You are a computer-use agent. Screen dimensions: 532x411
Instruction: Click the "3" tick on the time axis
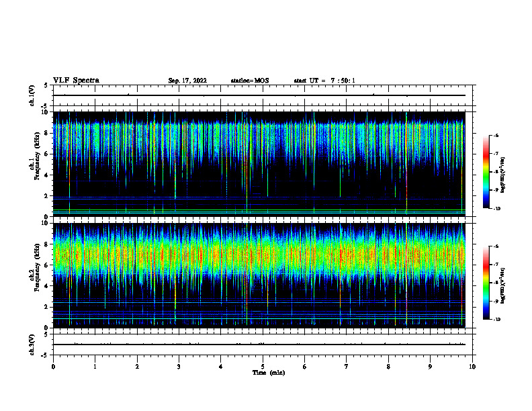click(179, 367)
